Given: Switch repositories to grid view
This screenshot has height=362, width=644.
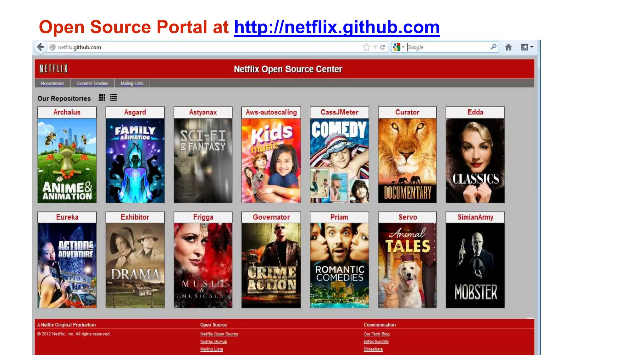Looking at the screenshot, I should point(102,98).
